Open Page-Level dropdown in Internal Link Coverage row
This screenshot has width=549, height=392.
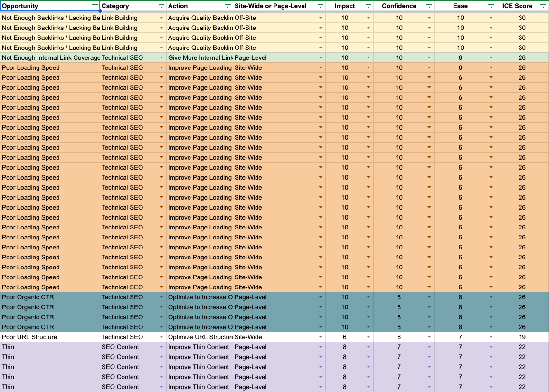pos(321,58)
